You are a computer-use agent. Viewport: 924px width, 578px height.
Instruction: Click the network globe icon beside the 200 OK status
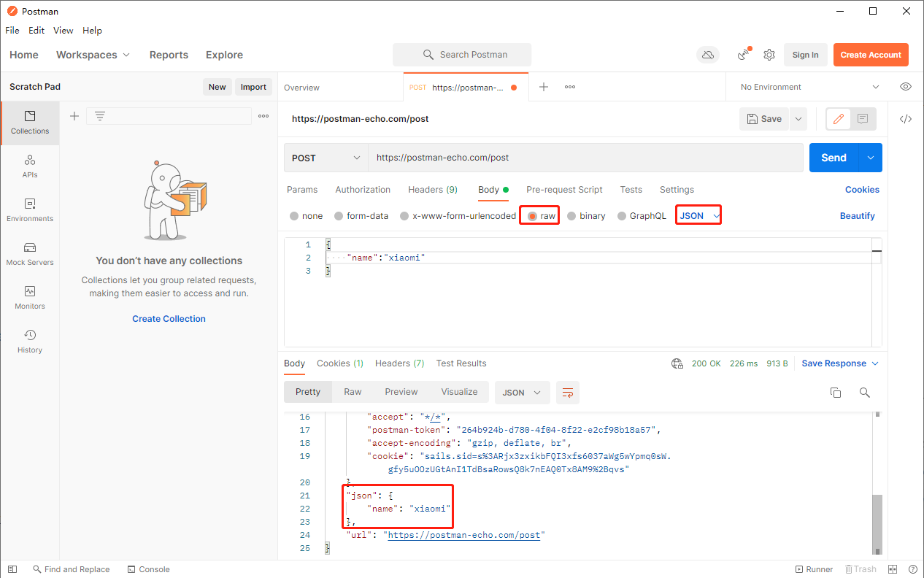click(x=677, y=363)
